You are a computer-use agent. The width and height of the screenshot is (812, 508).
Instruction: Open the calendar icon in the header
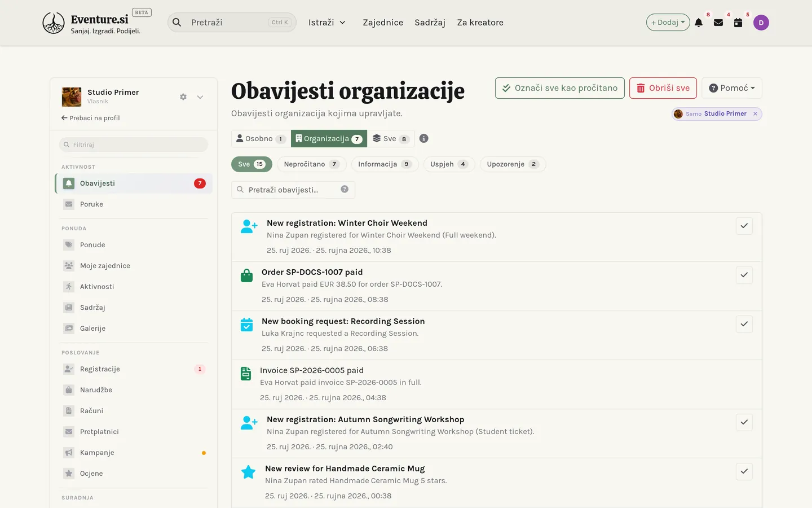pyautogui.click(x=738, y=23)
